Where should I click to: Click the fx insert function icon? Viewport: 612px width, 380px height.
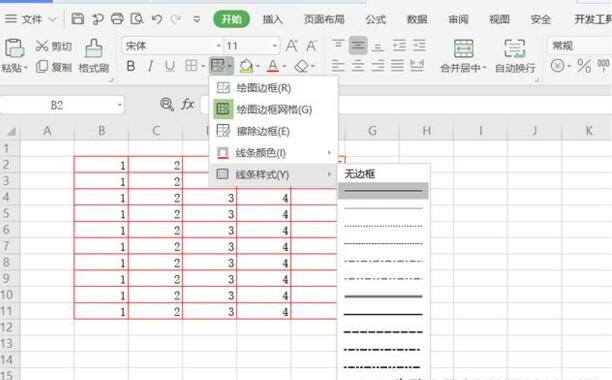[x=188, y=104]
